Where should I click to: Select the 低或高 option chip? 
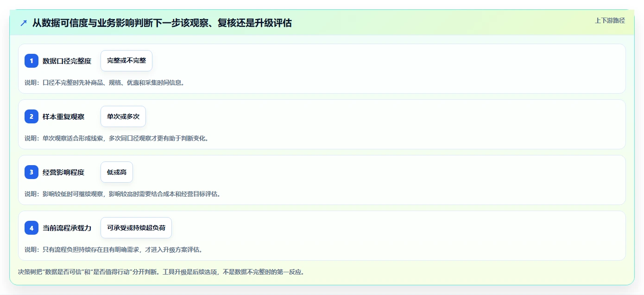click(117, 172)
